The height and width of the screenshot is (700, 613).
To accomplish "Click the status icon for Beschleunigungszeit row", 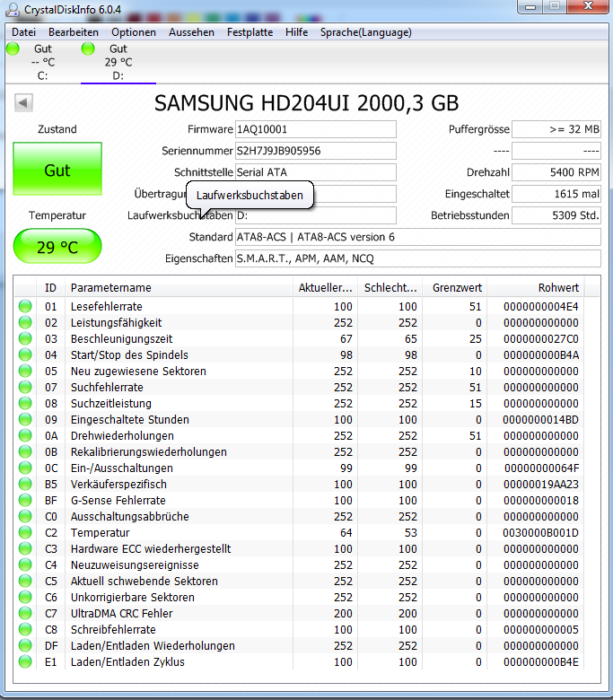I will click(25, 338).
